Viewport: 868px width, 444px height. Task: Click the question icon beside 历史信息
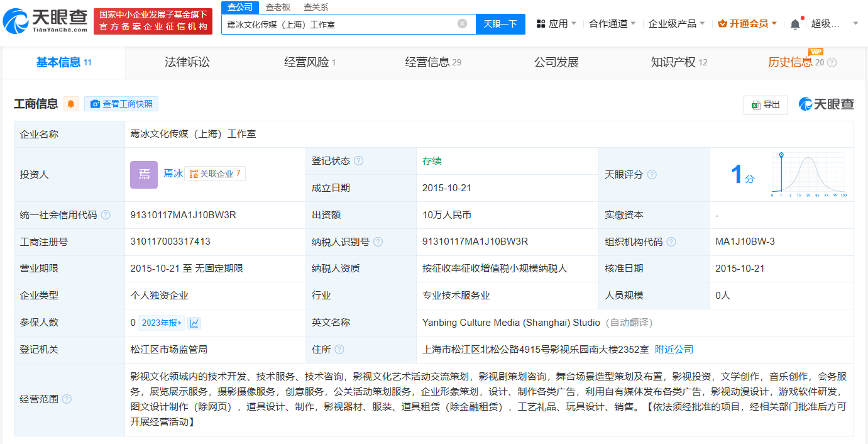[x=832, y=62]
